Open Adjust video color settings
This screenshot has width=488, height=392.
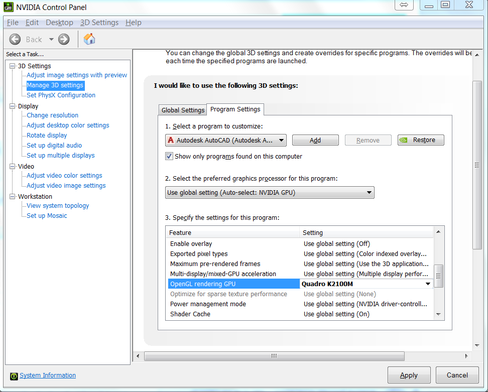coord(64,175)
